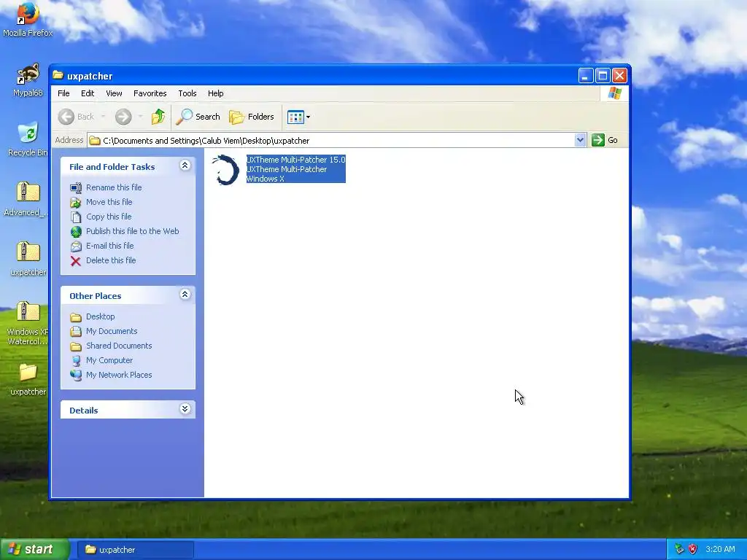
Task: Expand the Address bar dropdown
Action: 580,140
